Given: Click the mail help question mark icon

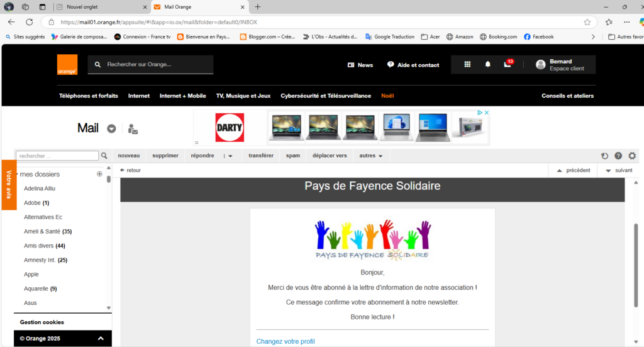Looking at the screenshot, I should point(618,156).
